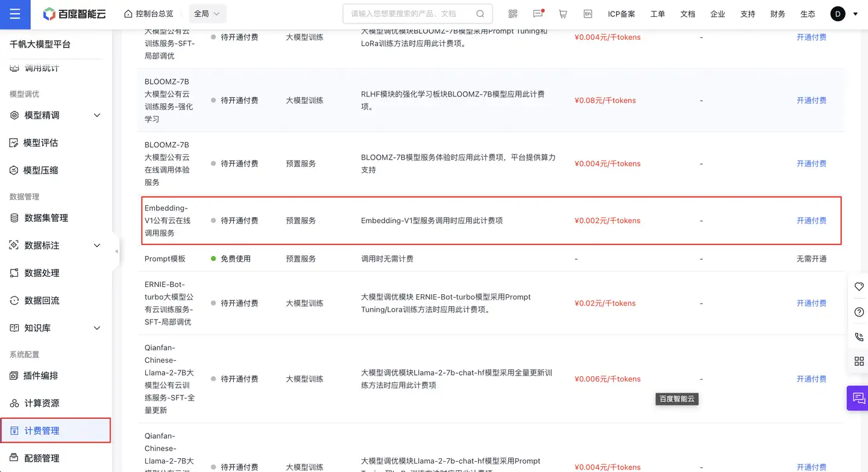
Task: Click the search magnifier icon
Action: pyautogui.click(x=480, y=14)
